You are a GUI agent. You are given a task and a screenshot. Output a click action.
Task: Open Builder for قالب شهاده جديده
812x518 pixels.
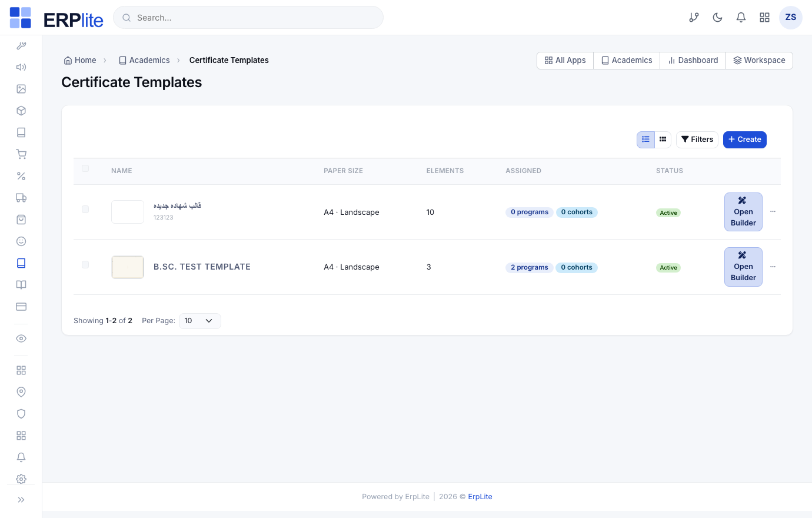tap(743, 212)
